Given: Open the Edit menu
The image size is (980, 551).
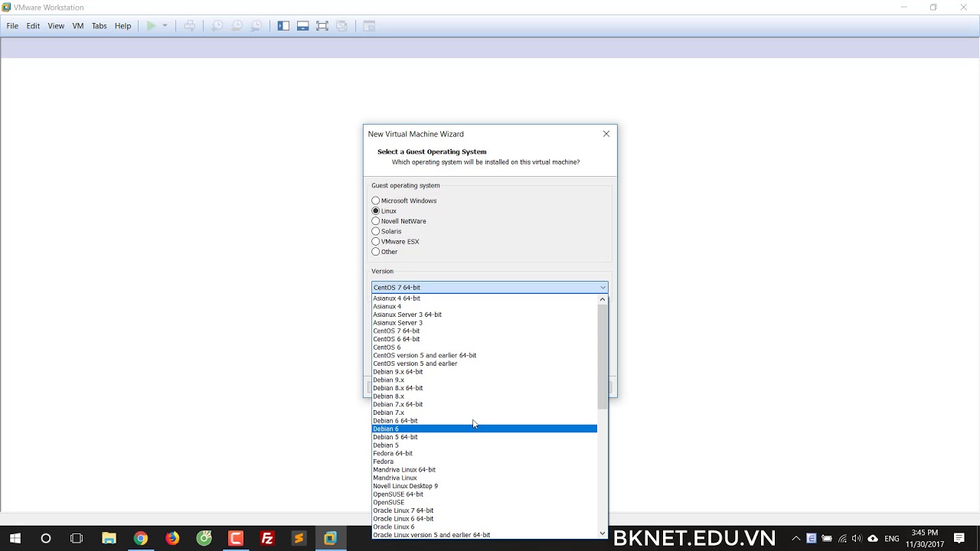Looking at the screenshot, I should [33, 26].
